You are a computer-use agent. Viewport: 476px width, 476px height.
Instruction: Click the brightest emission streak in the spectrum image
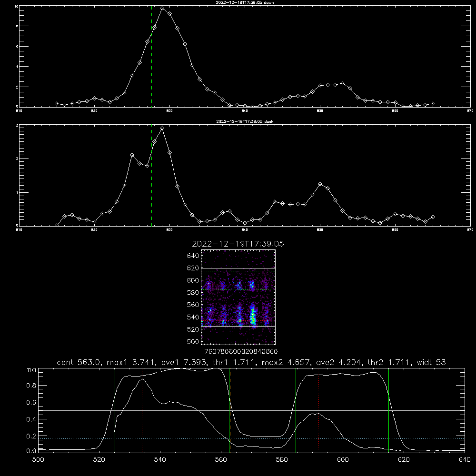click(253, 316)
